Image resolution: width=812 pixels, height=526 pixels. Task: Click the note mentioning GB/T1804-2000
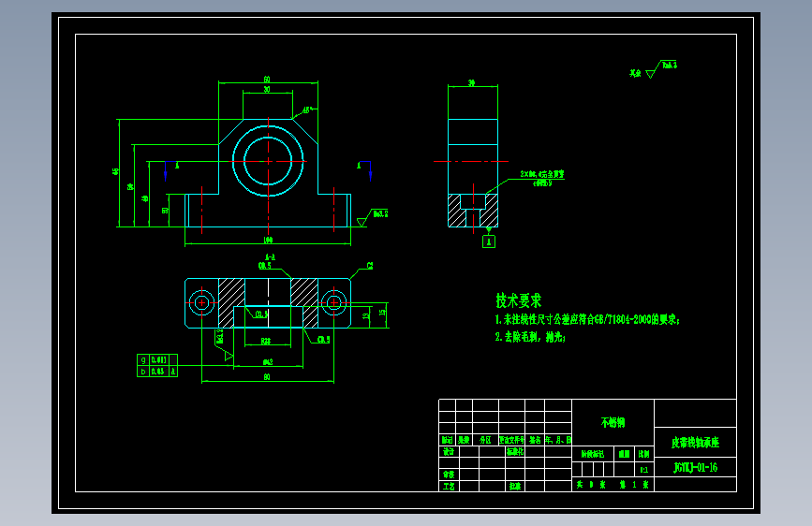[587, 319]
